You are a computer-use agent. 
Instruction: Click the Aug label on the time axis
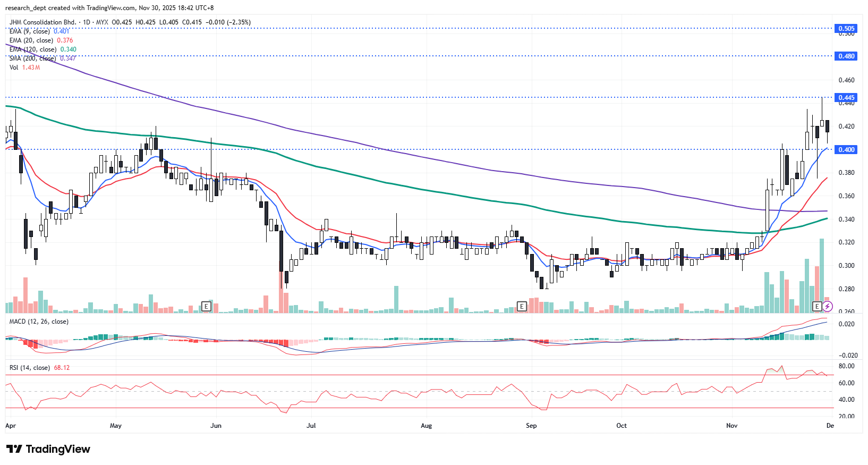(x=426, y=426)
